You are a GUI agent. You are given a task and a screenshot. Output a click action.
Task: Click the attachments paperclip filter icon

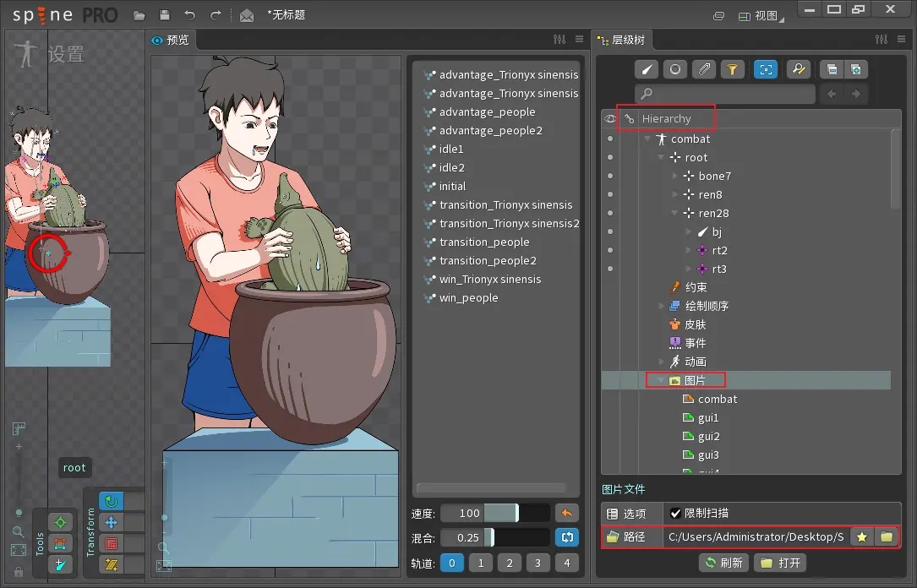pyautogui.click(x=704, y=69)
